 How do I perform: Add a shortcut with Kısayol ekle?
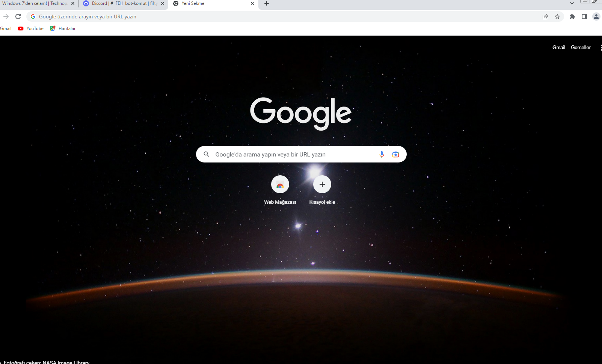322,190
